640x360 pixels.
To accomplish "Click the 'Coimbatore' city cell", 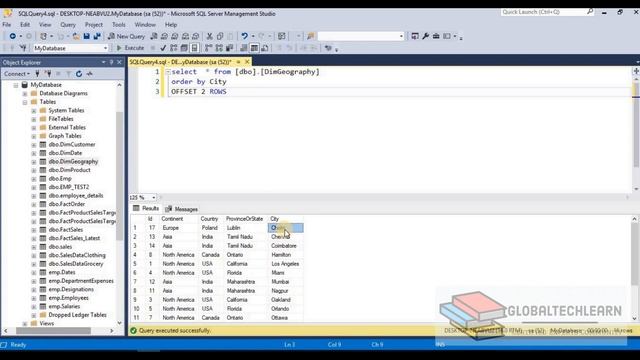I will coord(284,246).
